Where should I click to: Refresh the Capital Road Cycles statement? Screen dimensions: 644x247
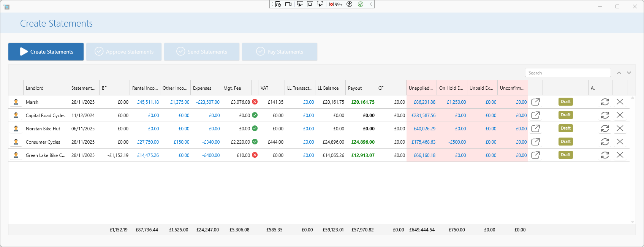[x=605, y=115]
